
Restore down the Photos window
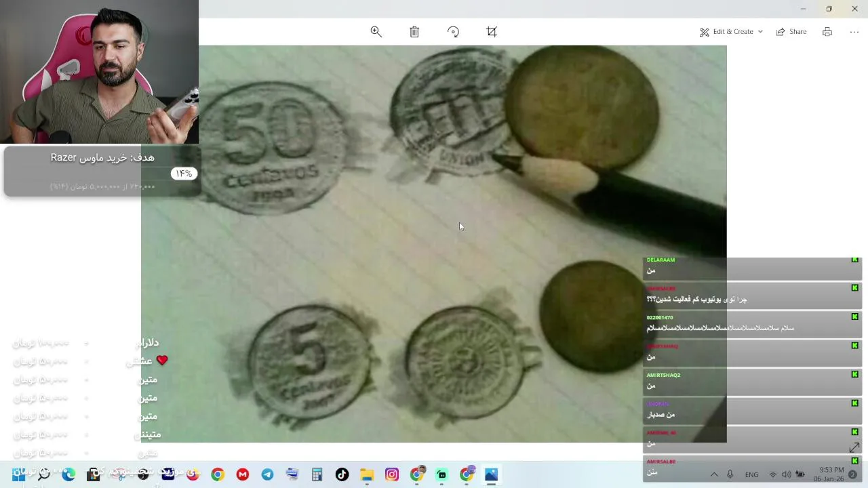coord(829,9)
